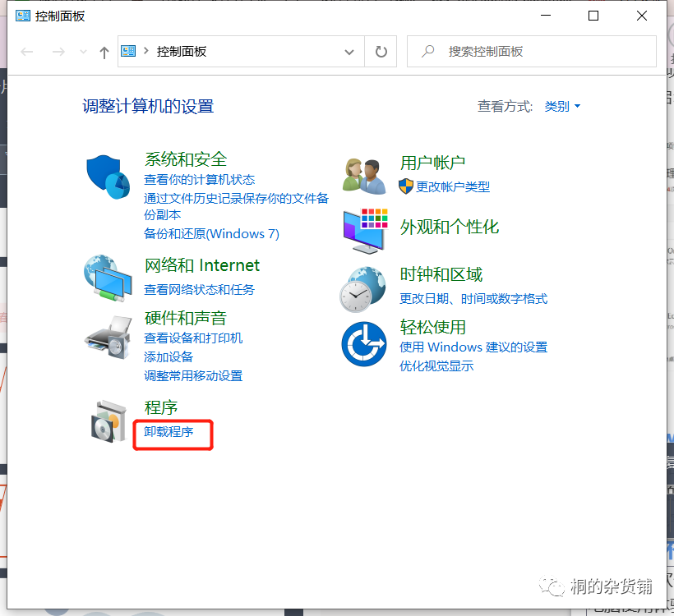Click the Clock and Region globe icon
The width and height of the screenshot is (674, 616).
coord(362,288)
